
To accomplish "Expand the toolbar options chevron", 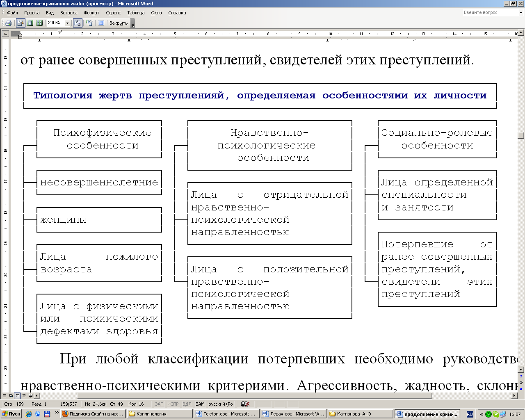I will [132, 25].
